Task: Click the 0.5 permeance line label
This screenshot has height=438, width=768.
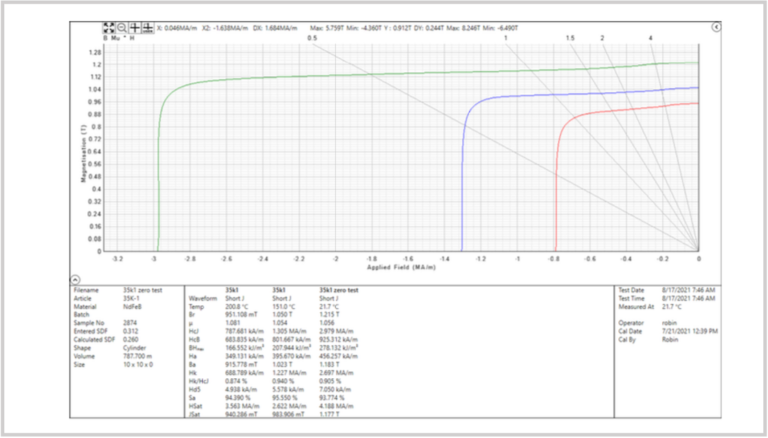Action: 311,38
